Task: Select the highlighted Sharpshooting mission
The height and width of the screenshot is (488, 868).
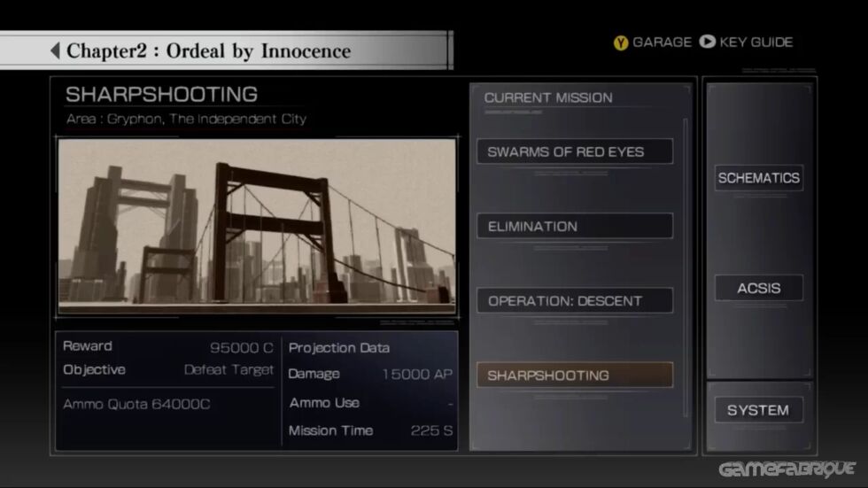Action: (x=575, y=376)
